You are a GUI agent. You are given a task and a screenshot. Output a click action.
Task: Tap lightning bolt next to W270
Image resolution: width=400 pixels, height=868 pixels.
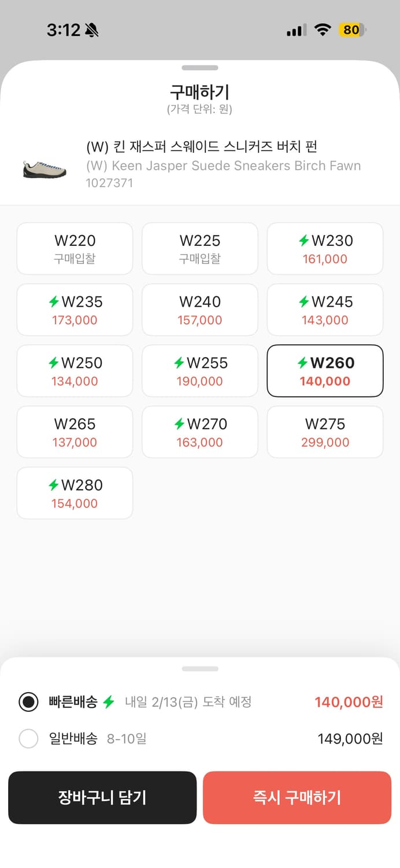[x=179, y=424]
